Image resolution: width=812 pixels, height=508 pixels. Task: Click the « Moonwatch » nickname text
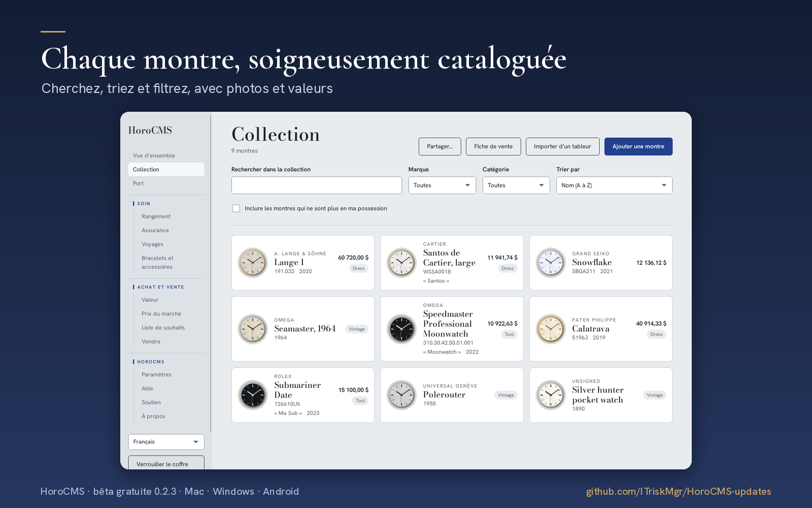[x=442, y=352]
